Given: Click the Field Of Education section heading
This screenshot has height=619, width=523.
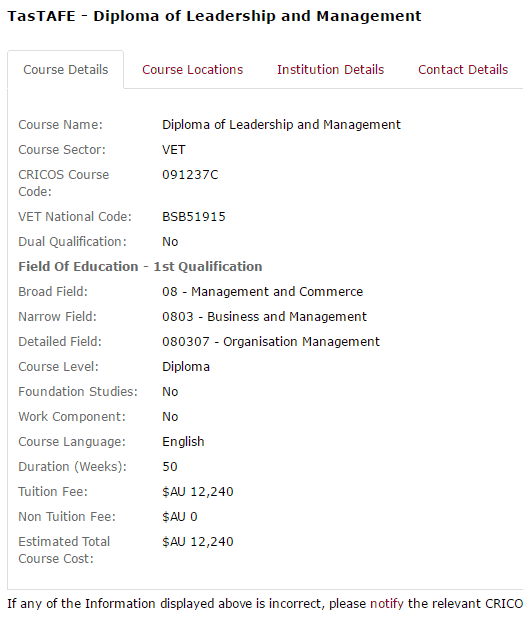Looking at the screenshot, I should [x=140, y=266].
